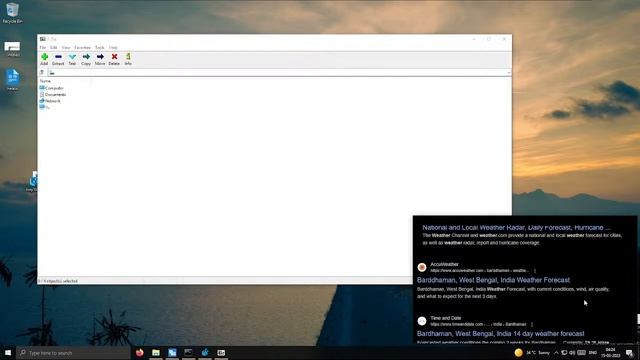Screen dimensions: 640x360
Task: Click the Extract toolbar button
Action: click(x=58, y=60)
